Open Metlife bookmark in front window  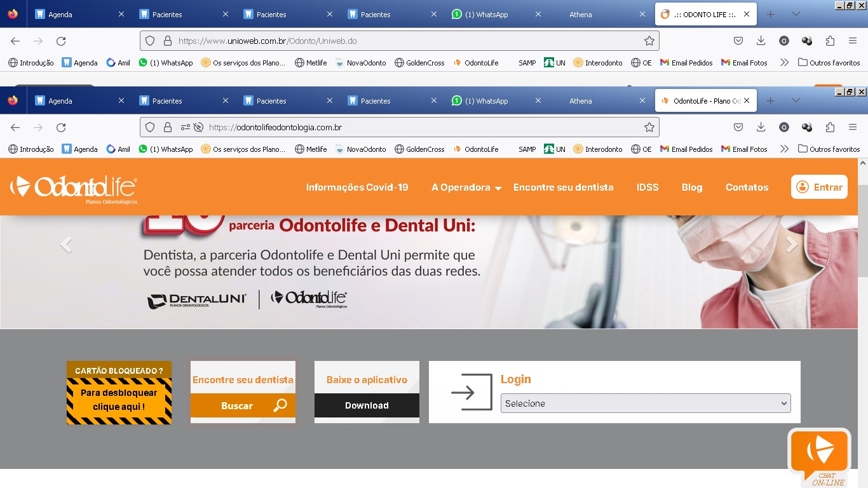pos(311,149)
